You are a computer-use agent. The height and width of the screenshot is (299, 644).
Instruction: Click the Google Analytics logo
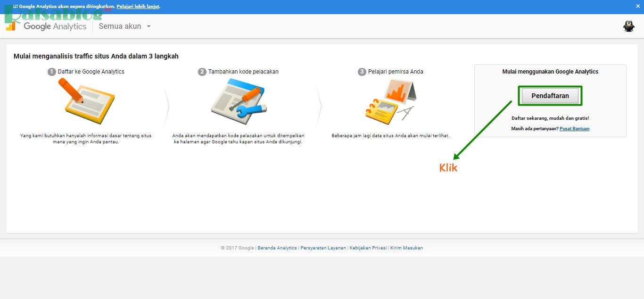(46, 26)
